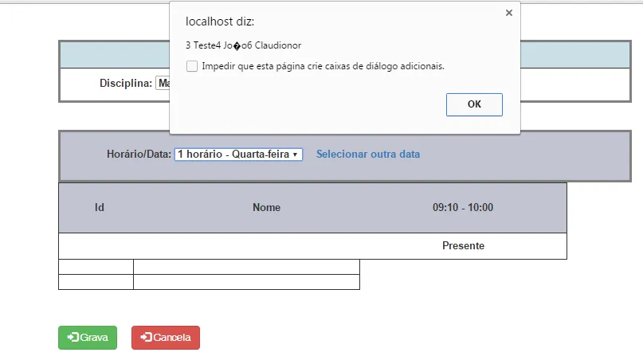Click the Presente cell in the table
643x364 pixels.
pos(463,246)
